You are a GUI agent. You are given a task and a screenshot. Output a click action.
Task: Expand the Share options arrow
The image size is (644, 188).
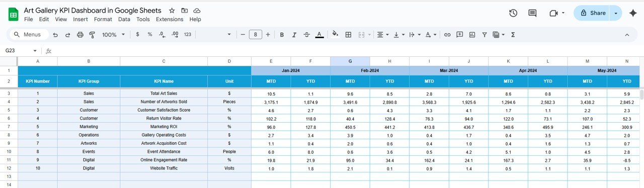(615, 13)
